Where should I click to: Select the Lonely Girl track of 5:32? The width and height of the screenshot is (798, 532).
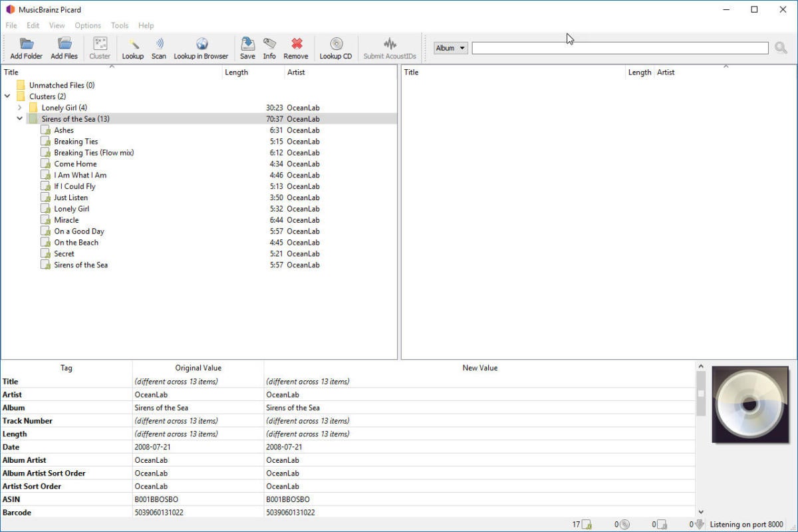71,209
